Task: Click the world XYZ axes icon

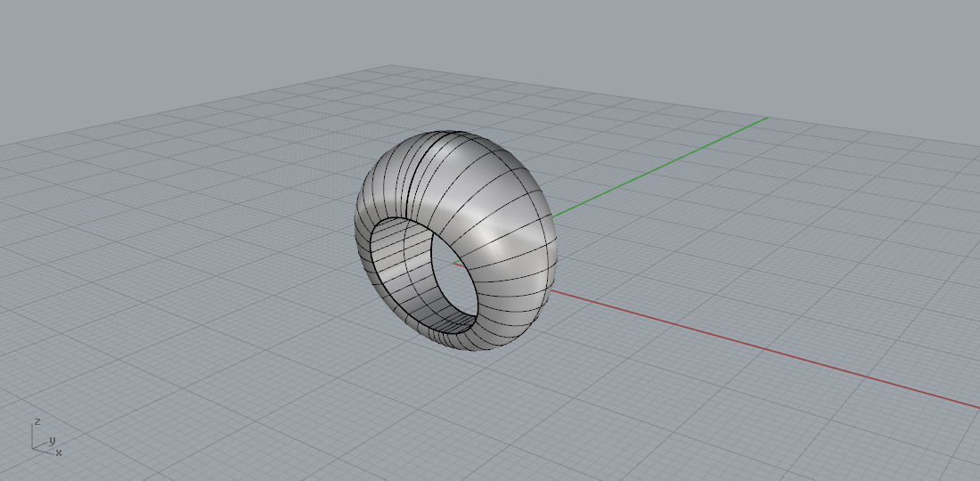Action: 47,437
